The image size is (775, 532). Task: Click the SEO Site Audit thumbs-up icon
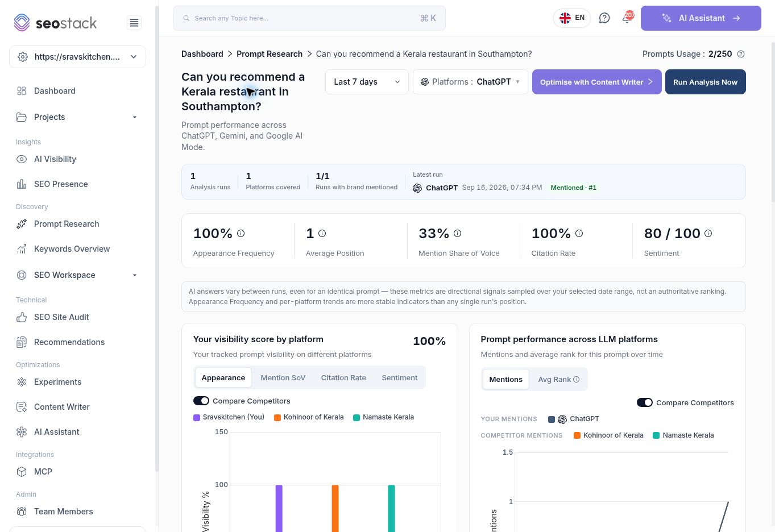(x=22, y=317)
